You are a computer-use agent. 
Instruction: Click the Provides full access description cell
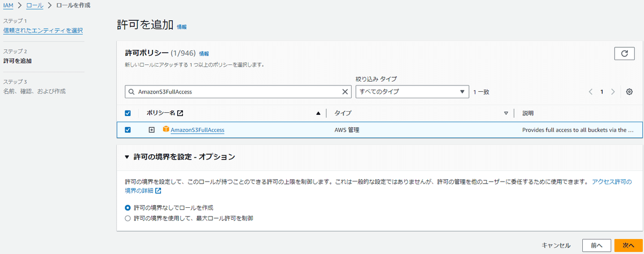pyautogui.click(x=578, y=130)
